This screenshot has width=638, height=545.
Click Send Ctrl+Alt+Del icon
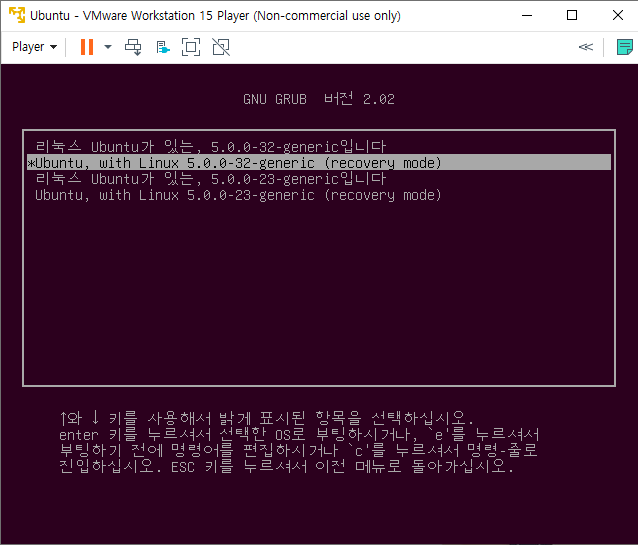133,47
